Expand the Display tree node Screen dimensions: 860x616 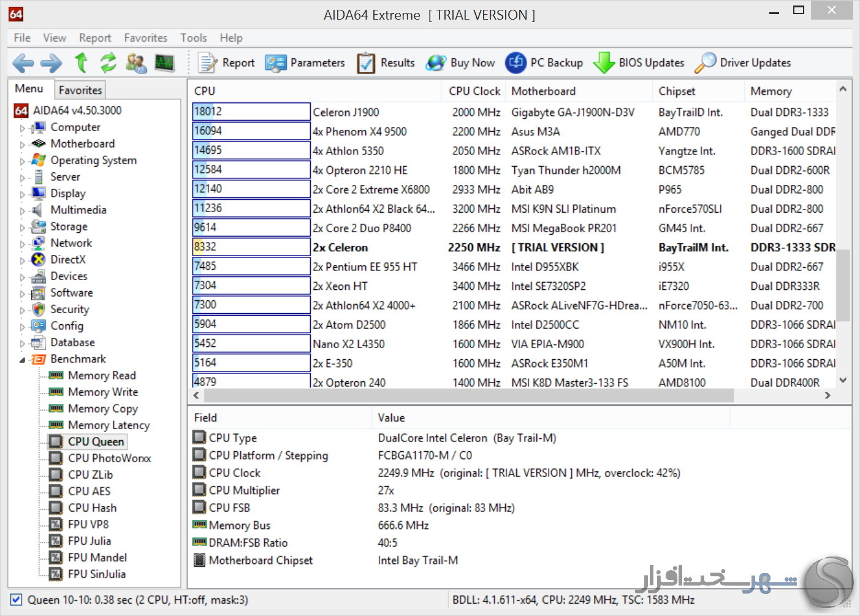pyautogui.click(x=23, y=194)
